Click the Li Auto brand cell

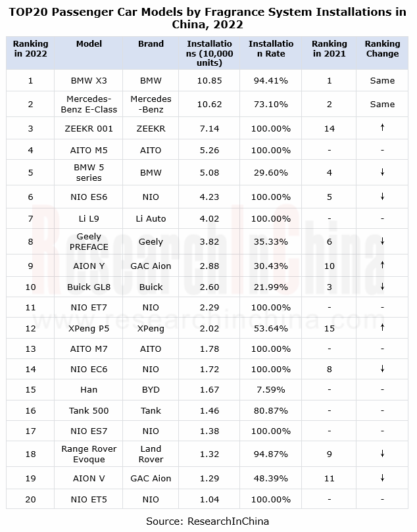(x=151, y=219)
